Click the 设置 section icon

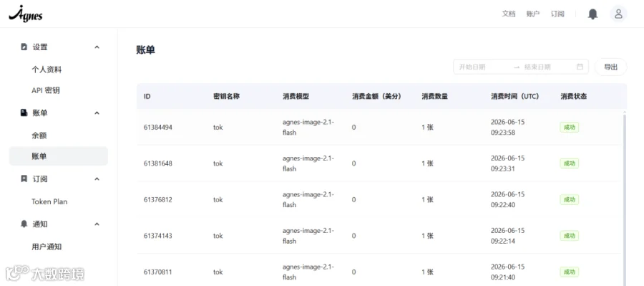(24, 47)
